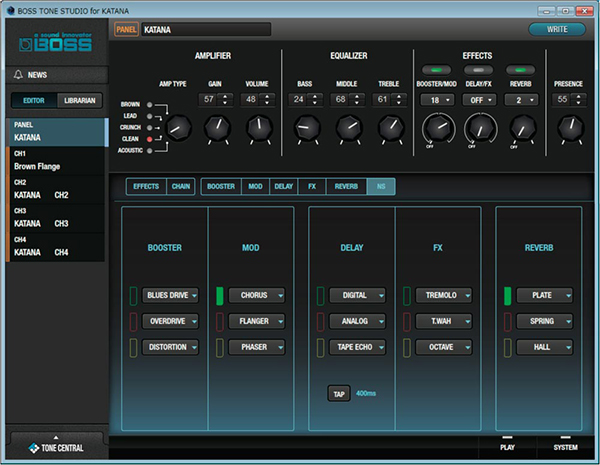Open the BOOSTER settings tab
The width and height of the screenshot is (600, 465).
[x=221, y=186]
